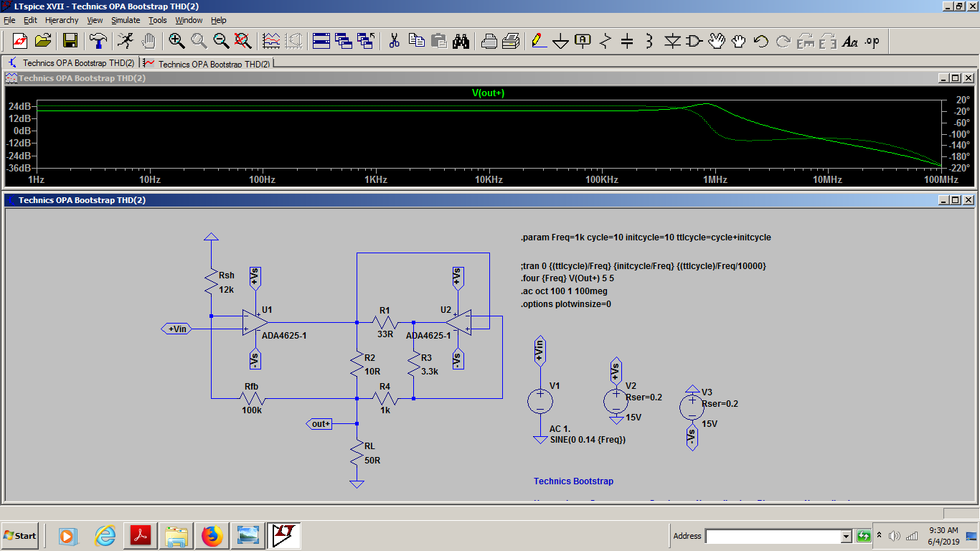Place a Capacitor from the toolbar
Image resolution: width=980 pixels, height=551 pixels.
pos(628,41)
